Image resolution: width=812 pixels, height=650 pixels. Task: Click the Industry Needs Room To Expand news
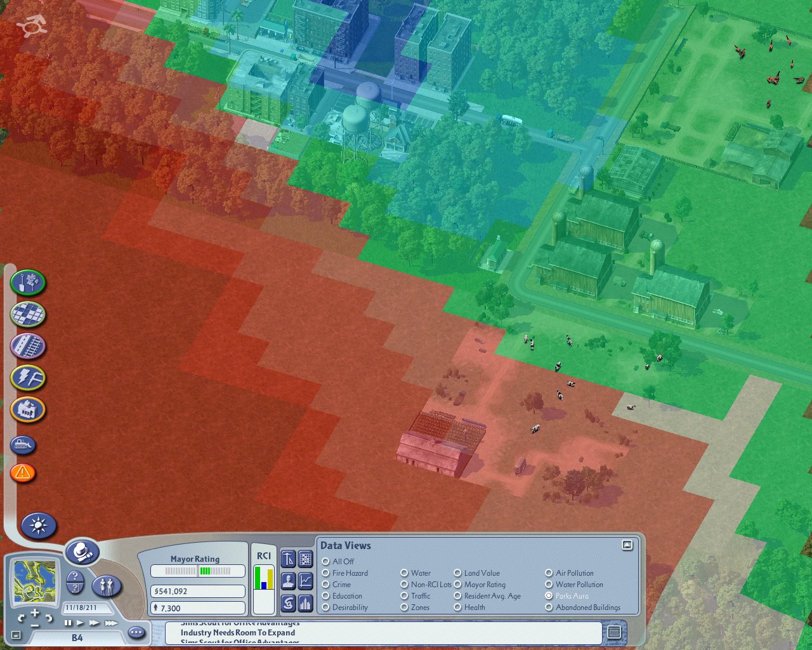238,632
